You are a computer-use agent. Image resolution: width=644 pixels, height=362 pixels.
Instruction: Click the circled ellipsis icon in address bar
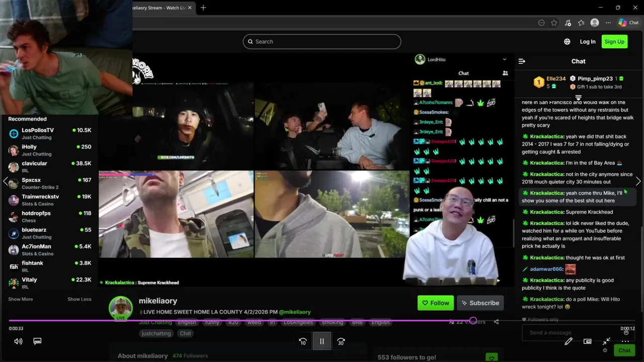(x=541, y=23)
